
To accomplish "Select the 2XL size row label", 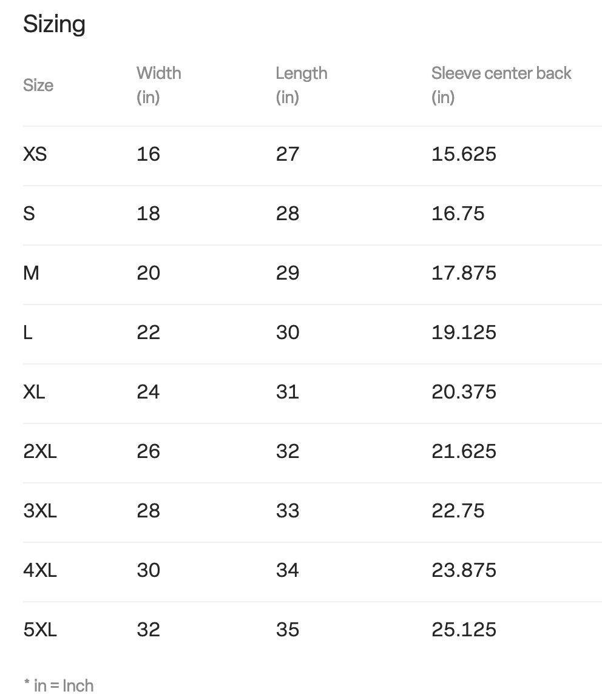I will [x=40, y=451].
